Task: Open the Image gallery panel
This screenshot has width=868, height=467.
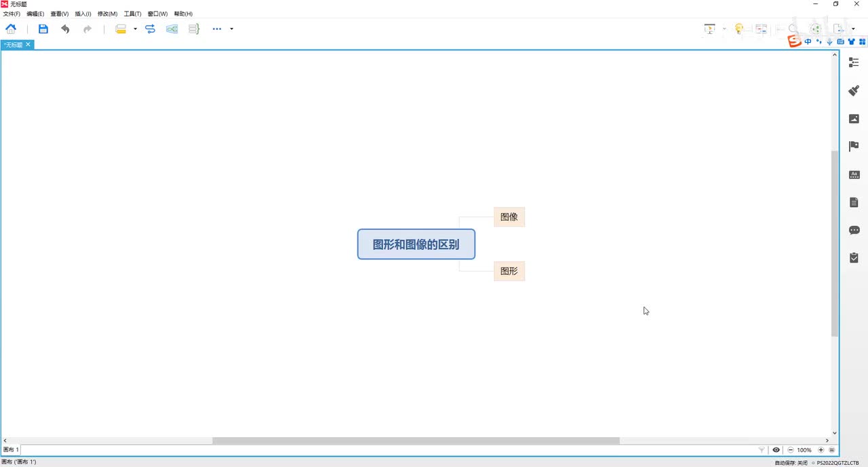Action: click(x=854, y=119)
